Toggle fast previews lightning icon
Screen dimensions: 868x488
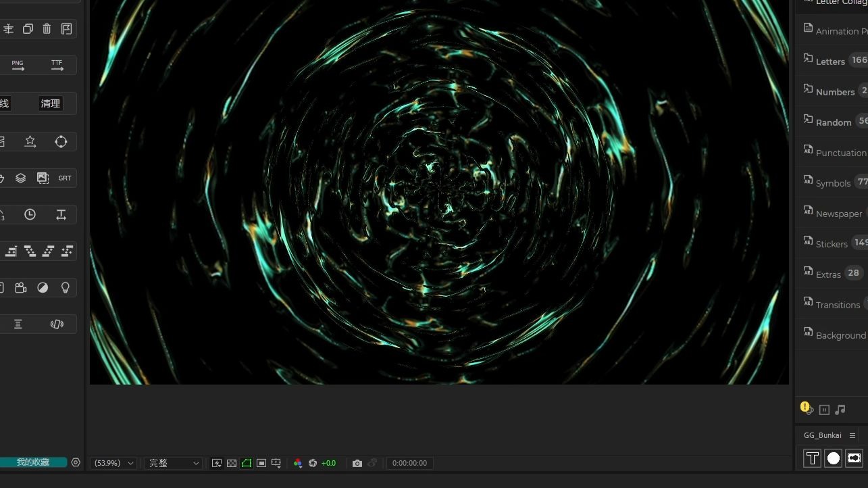(x=217, y=463)
